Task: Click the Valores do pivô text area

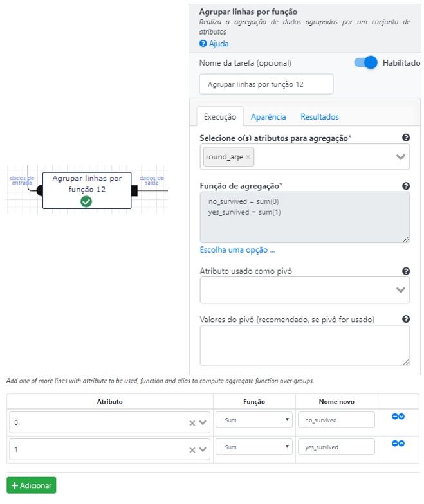Action: coord(305,346)
